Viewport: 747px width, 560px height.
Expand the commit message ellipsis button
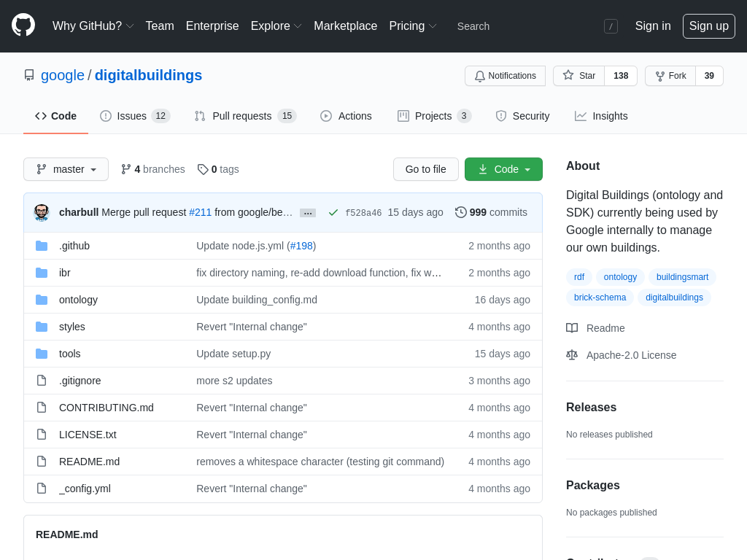[308, 213]
